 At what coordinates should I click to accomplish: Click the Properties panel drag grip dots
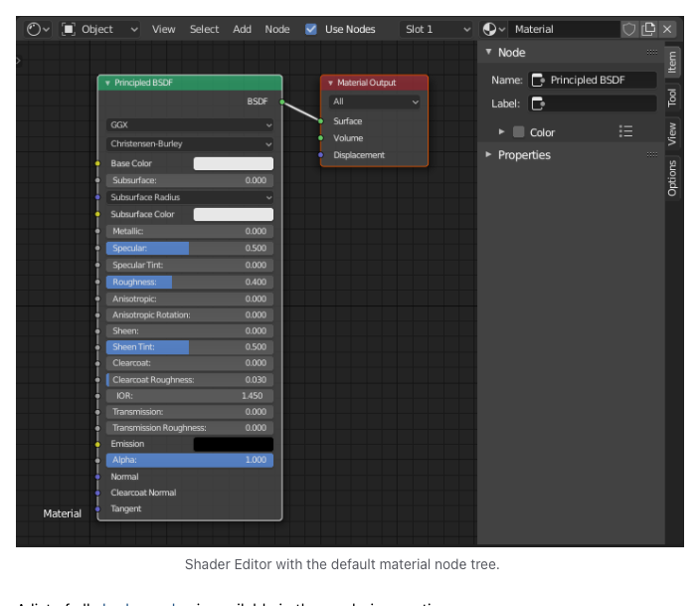652,155
